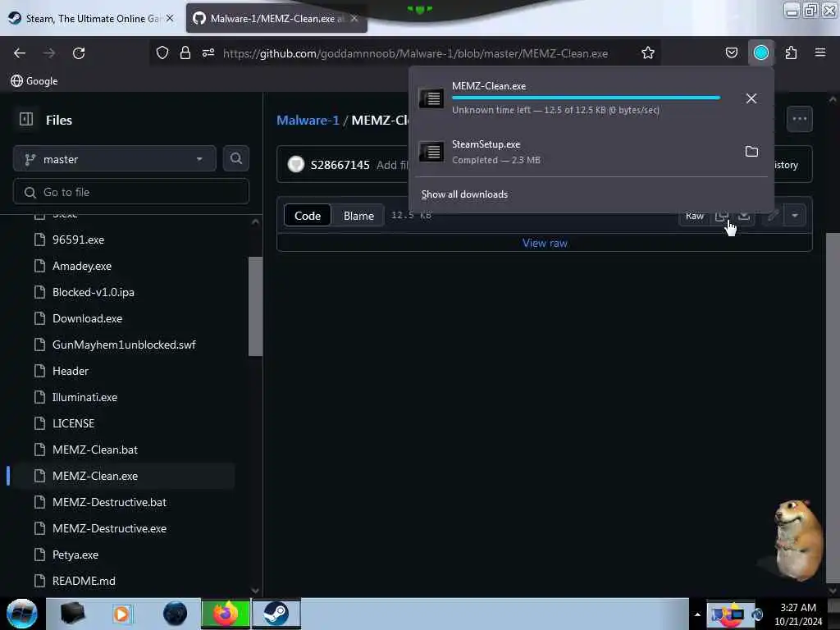Open the site permissions icon in the address bar
Screen dimensions: 840x630
click(208, 53)
